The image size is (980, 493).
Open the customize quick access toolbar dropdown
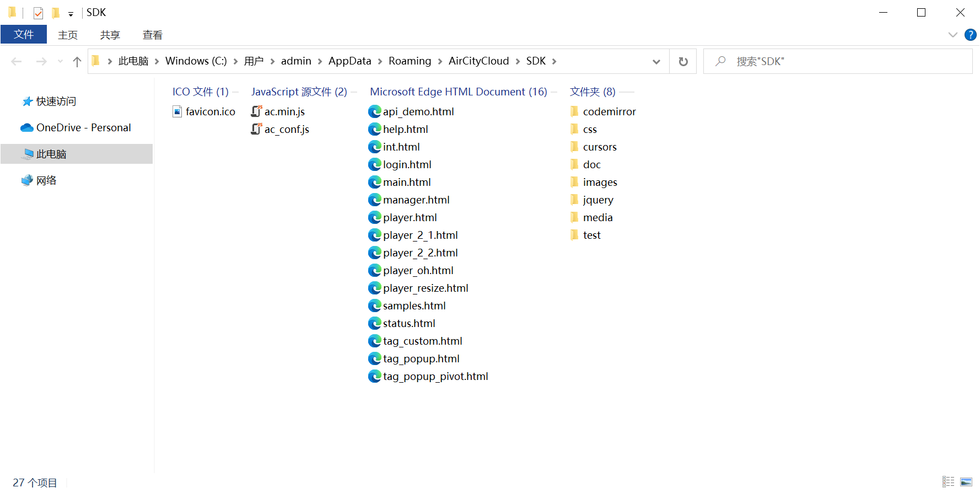(71, 14)
